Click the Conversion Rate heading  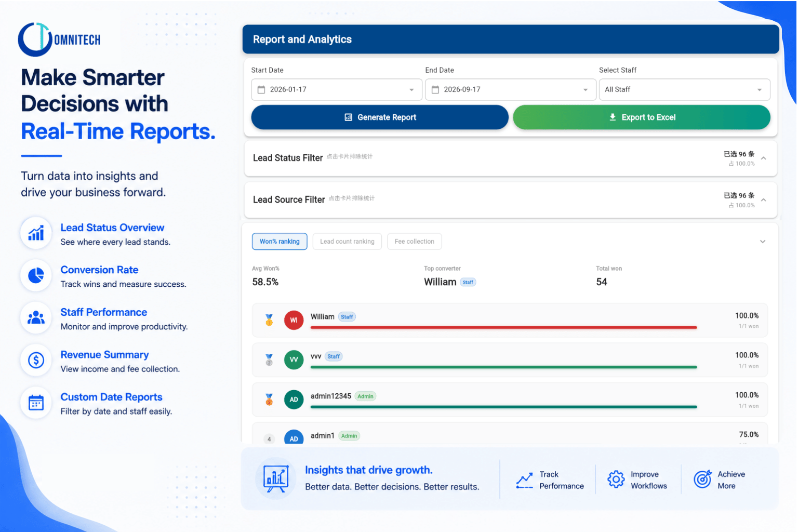pyautogui.click(x=99, y=270)
